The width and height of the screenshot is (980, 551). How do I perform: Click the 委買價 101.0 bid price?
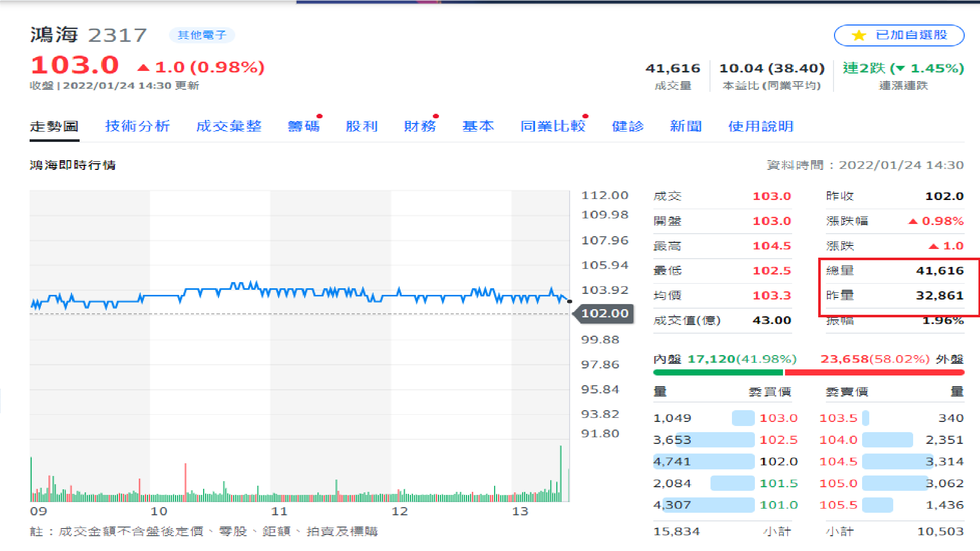coord(778,505)
